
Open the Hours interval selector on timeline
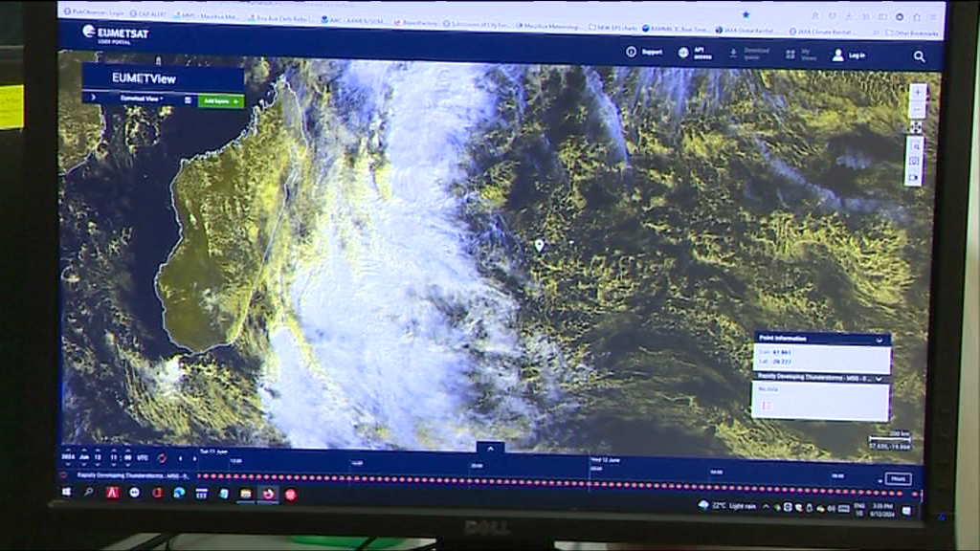tap(897, 478)
